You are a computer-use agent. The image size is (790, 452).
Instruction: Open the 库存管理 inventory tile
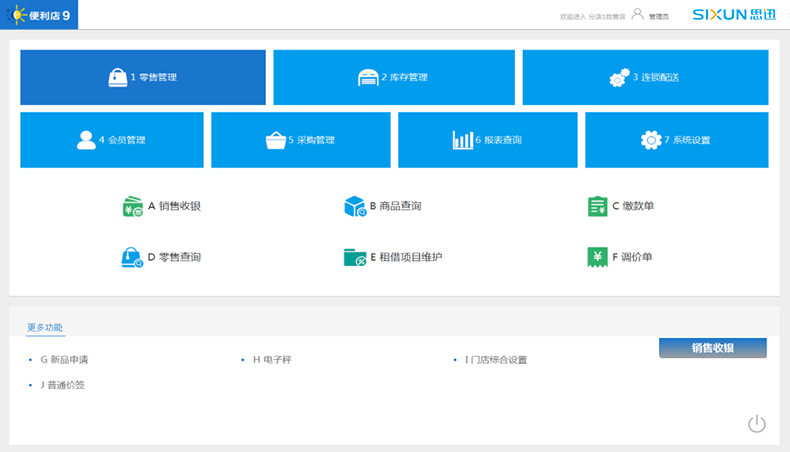click(394, 77)
